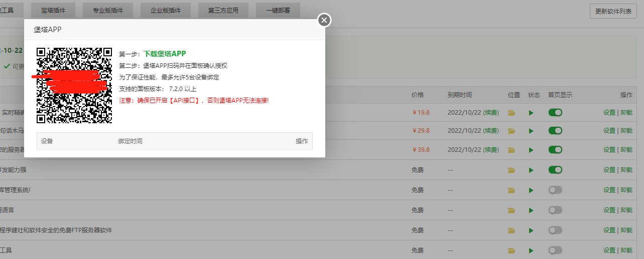Screen dimensions: 644x259
Task: Enable homepage display toggle in FTP服务器软件 row
Action: (555, 230)
